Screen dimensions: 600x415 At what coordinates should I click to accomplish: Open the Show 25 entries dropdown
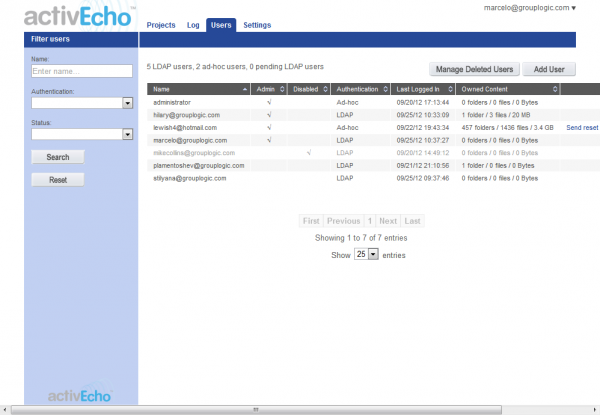pos(367,254)
